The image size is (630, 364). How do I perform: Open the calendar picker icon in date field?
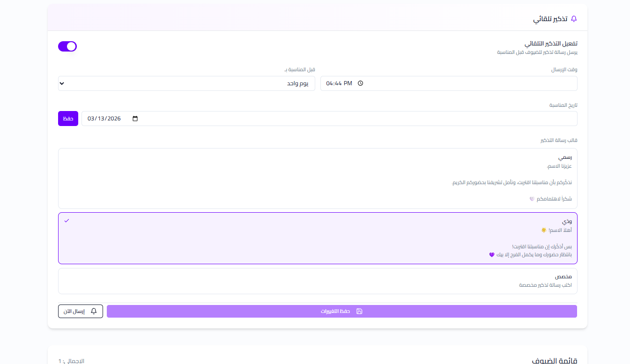135,119
